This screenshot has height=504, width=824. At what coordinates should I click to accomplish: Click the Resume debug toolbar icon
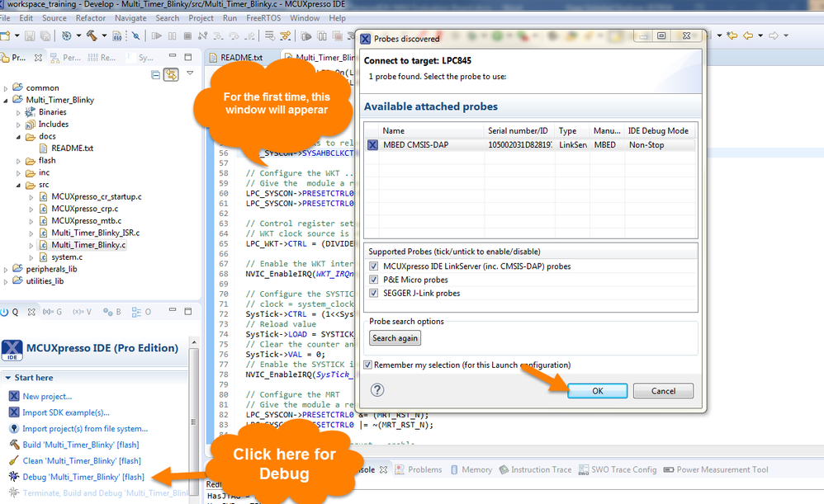coord(157,35)
